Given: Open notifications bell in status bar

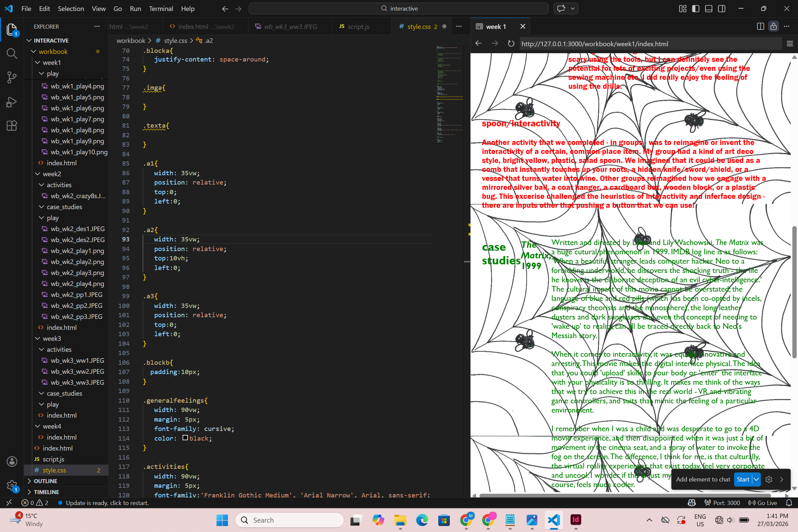Looking at the screenshot, I should point(789,503).
